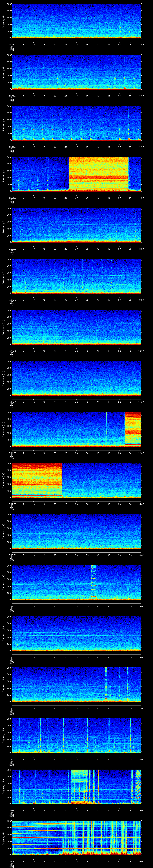Click the 15:07:00 start time label

pos(12,249)
